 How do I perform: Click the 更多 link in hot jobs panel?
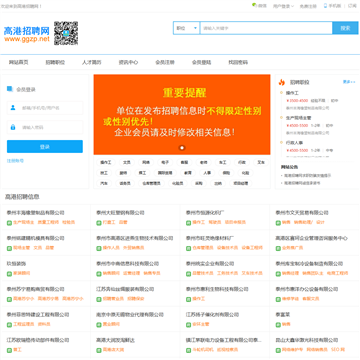pyautogui.click(x=349, y=82)
